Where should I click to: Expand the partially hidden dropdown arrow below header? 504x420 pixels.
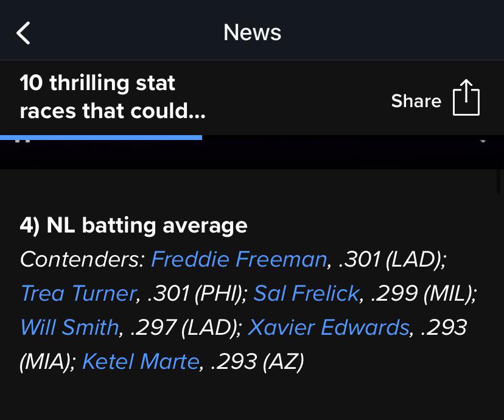click(483, 141)
